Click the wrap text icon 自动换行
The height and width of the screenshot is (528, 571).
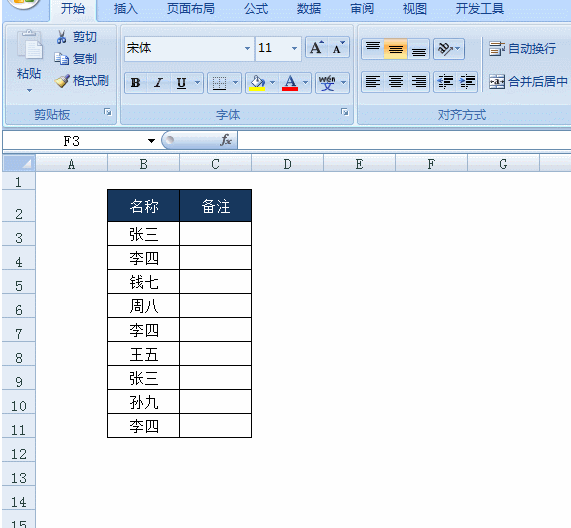[522, 48]
